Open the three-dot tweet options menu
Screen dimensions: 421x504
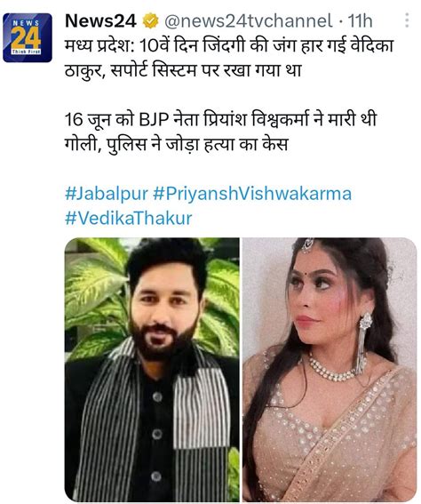pyautogui.click(x=407, y=20)
